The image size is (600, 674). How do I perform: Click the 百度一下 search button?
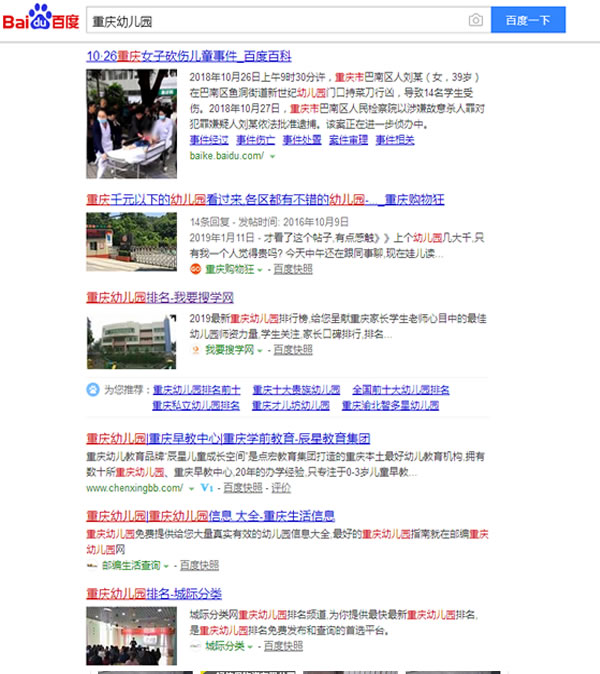tap(528, 20)
